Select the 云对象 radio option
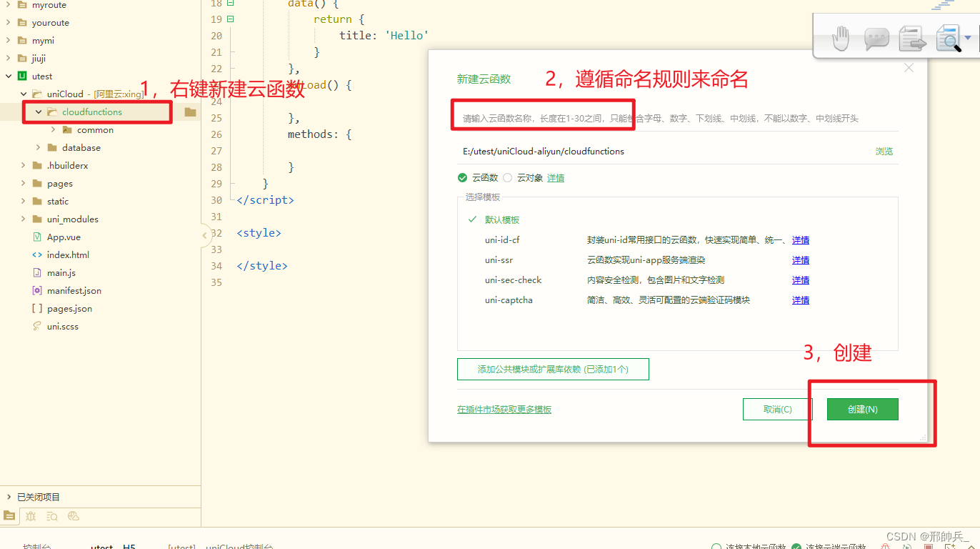The width and height of the screenshot is (980, 549). (x=508, y=178)
